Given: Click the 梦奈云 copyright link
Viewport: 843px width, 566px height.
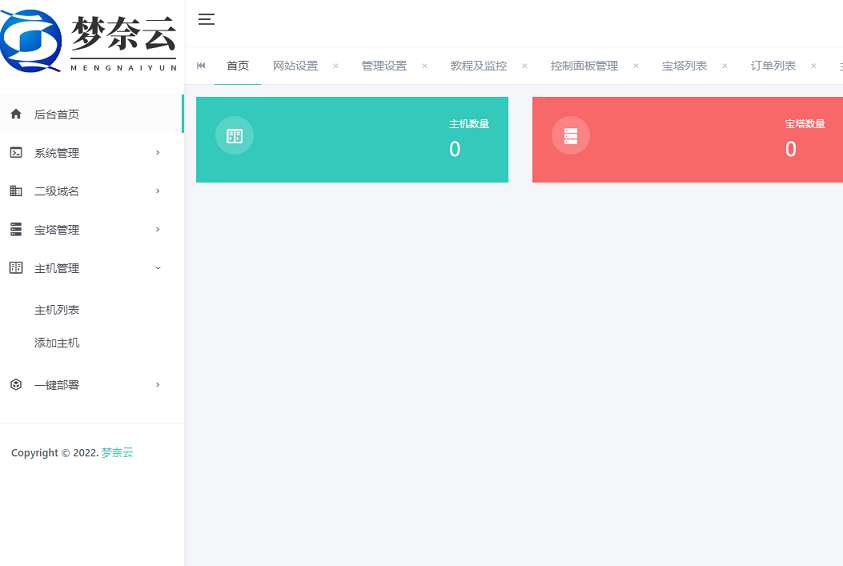Looking at the screenshot, I should coord(117,453).
